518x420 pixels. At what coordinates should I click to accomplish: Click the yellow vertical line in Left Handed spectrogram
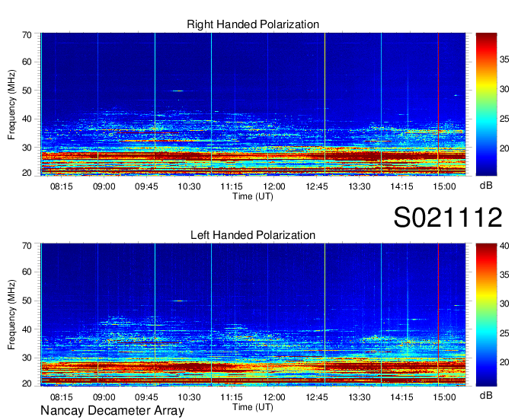(x=325, y=315)
